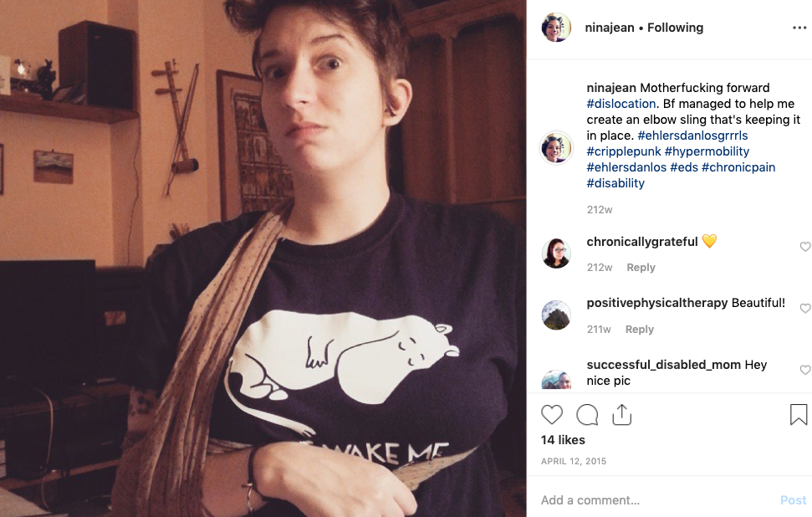
Task: Like chronicallygrateful's comment heart
Action: point(804,247)
